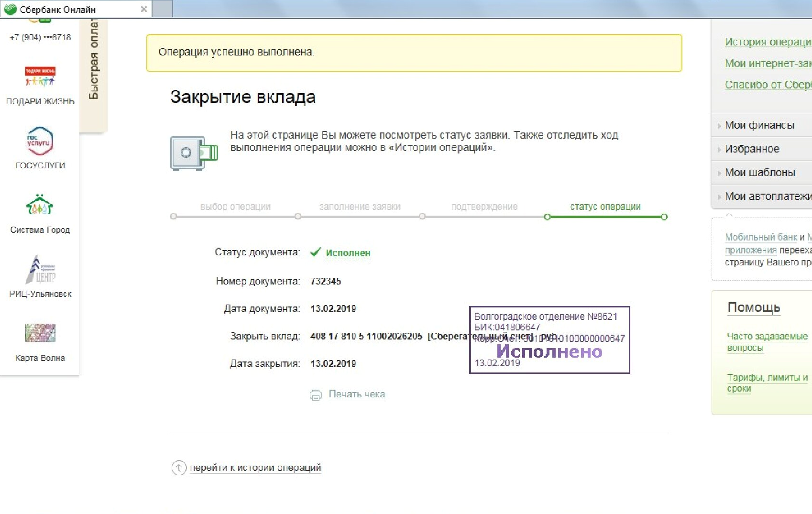Screen dimensions: 812x514
Task: Open a new browser tab
Action: click(163, 9)
